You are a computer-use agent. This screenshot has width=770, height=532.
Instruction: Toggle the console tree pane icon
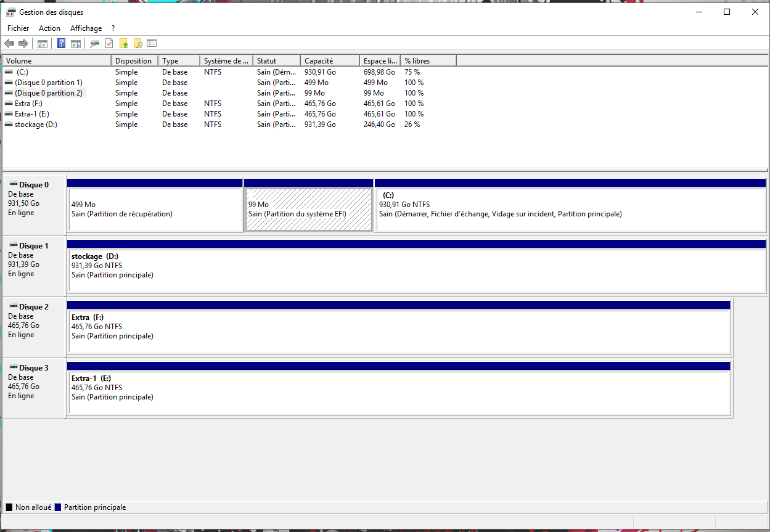click(43, 43)
